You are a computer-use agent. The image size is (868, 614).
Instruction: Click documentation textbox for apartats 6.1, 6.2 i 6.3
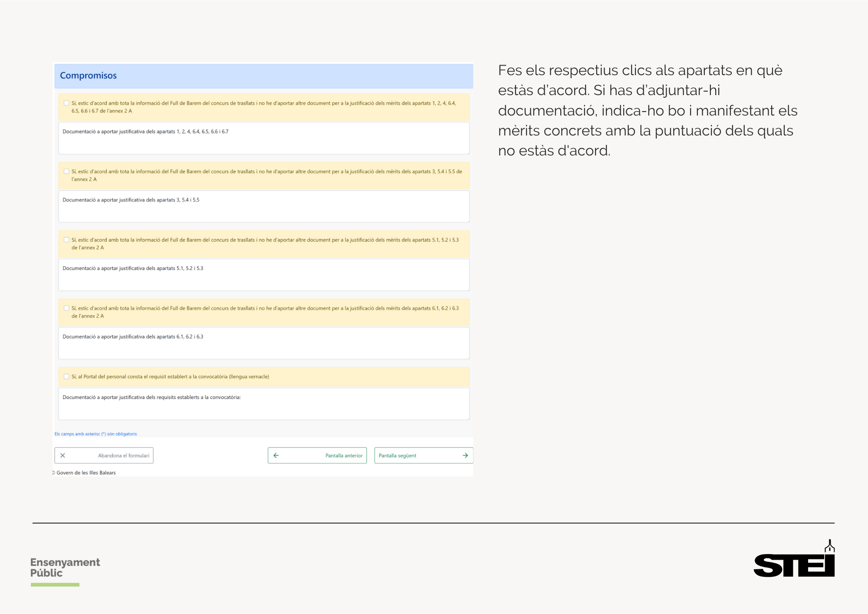[x=264, y=343]
